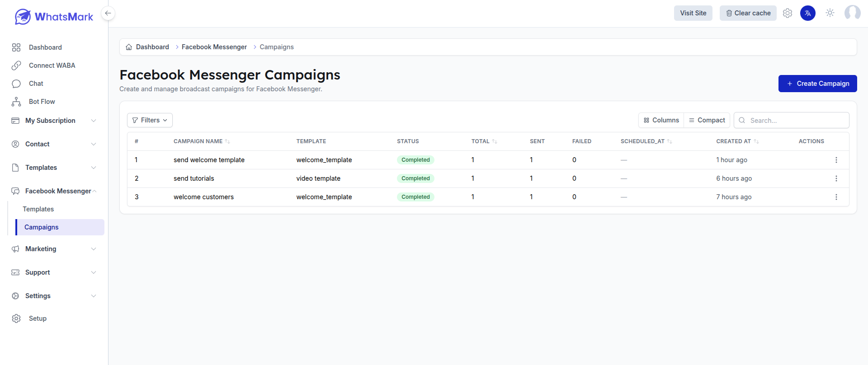Sort by Campaign Name column arrows
This screenshot has width=868, height=365.
click(227, 141)
